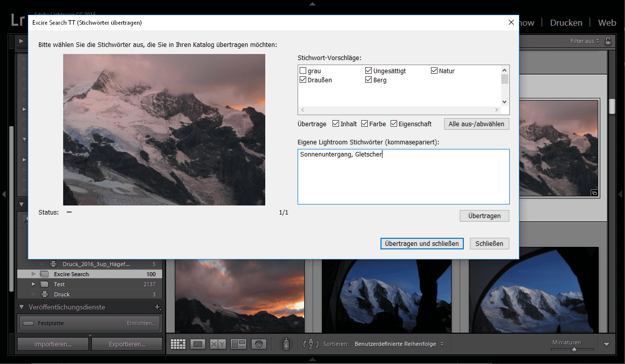Select the Painter spray can tool

click(285, 344)
